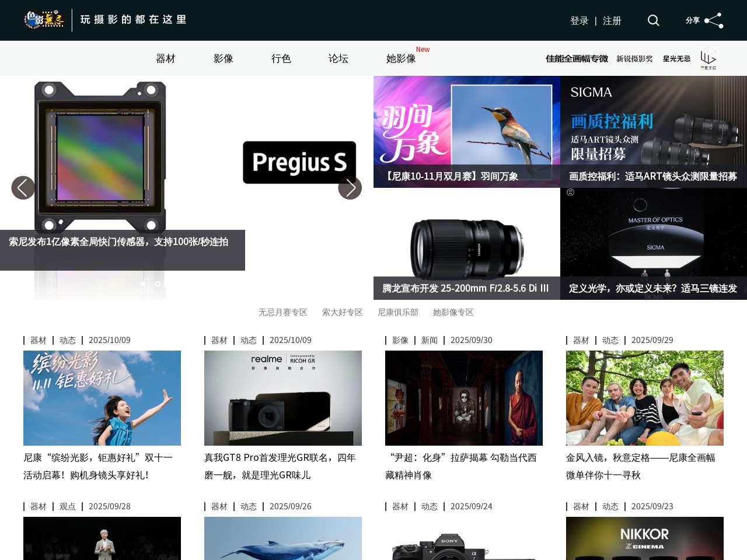747x560 pixels.
Task: Open 尼康俱乐部 link
Action: (398, 312)
